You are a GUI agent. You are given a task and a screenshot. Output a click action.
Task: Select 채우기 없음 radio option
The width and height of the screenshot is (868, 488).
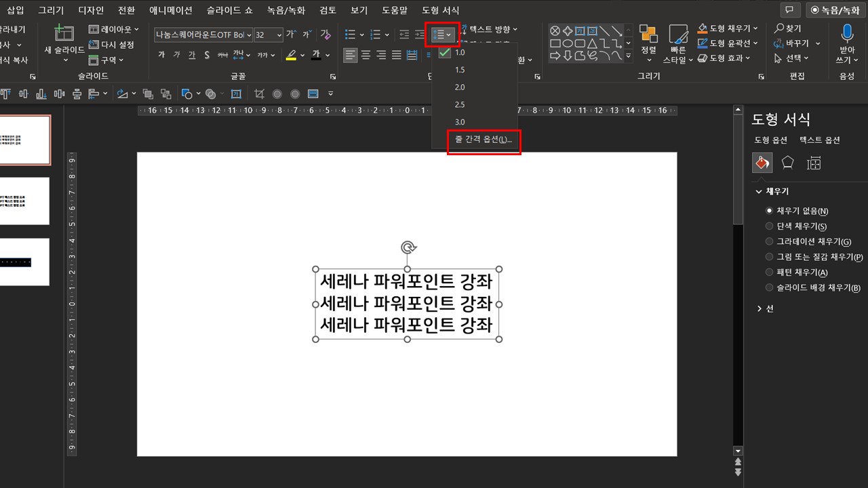[x=797, y=211]
